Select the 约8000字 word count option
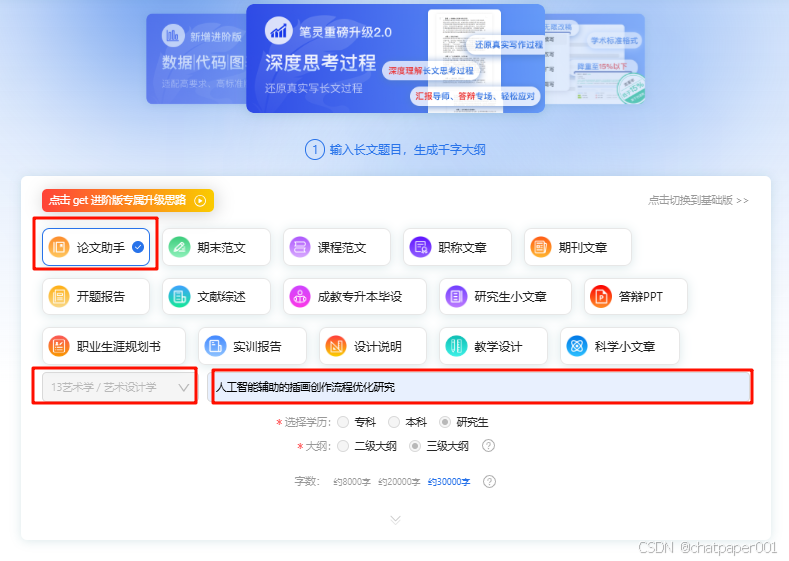The width and height of the screenshot is (789, 561). point(352,482)
